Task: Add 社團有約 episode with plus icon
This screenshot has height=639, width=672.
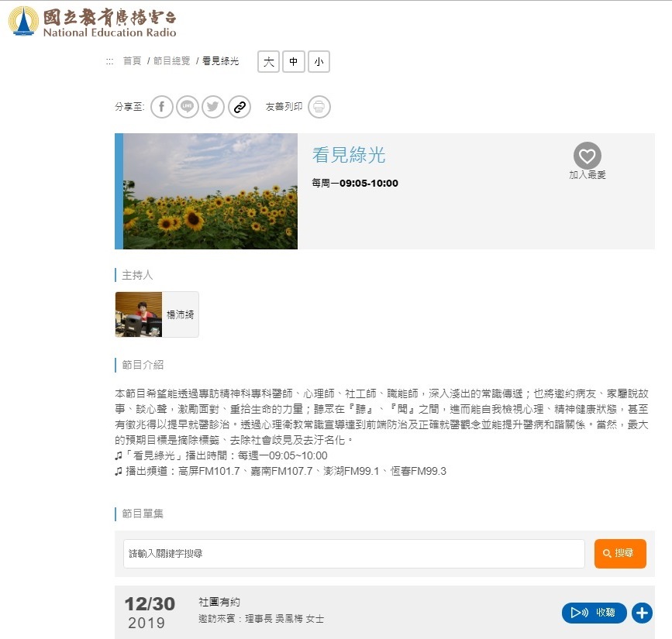Action: (642, 613)
